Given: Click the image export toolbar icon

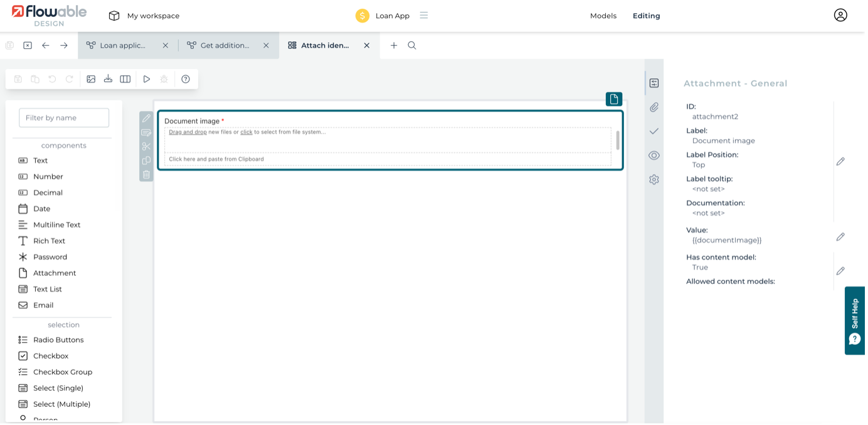Looking at the screenshot, I should (x=91, y=79).
